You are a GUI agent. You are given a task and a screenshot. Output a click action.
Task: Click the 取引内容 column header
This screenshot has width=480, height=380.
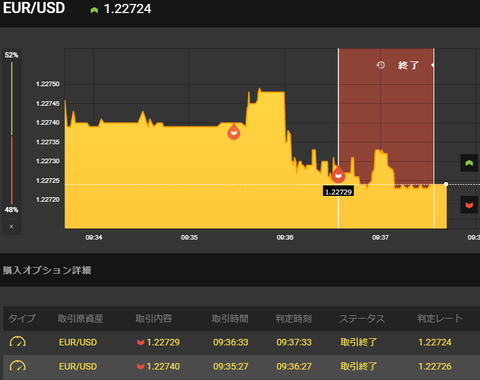pos(153,318)
